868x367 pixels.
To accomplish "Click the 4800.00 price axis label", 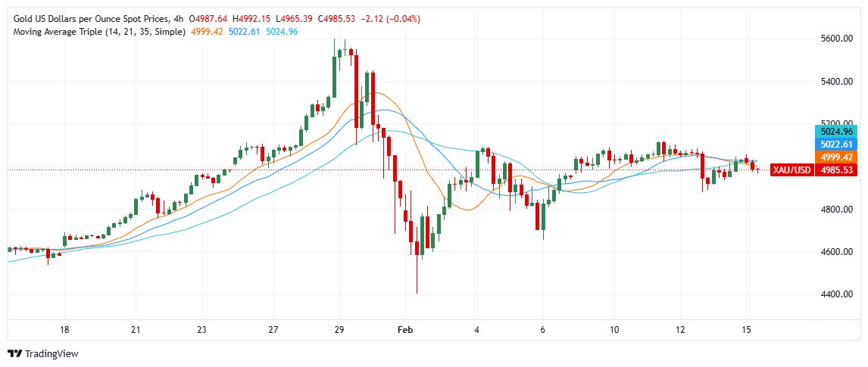I will tap(836, 210).
